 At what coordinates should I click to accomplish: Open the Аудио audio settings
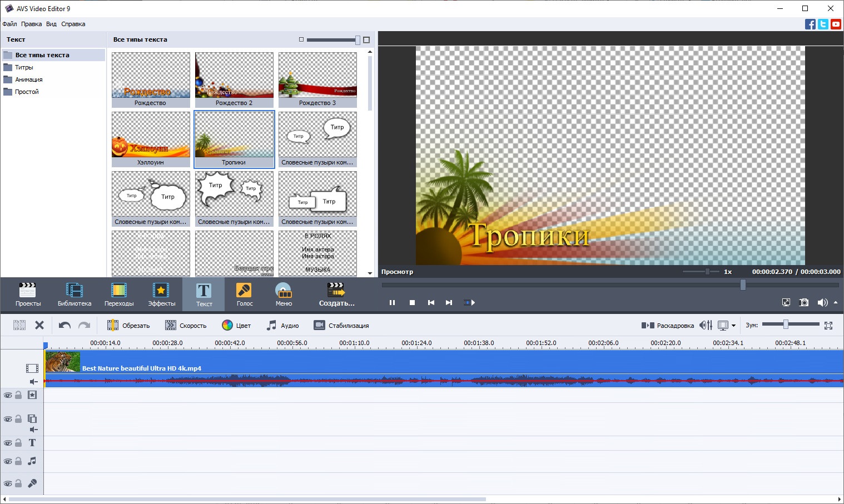pos(282,325)
